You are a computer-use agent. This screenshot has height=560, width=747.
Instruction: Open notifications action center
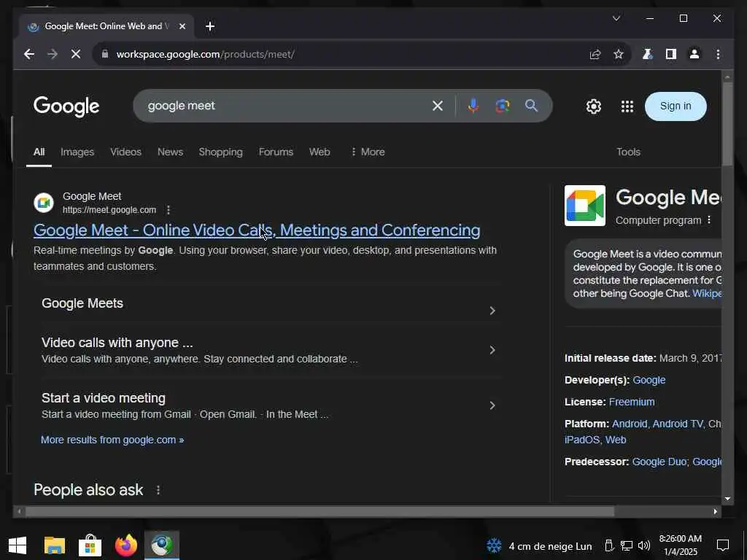point(723,545)
